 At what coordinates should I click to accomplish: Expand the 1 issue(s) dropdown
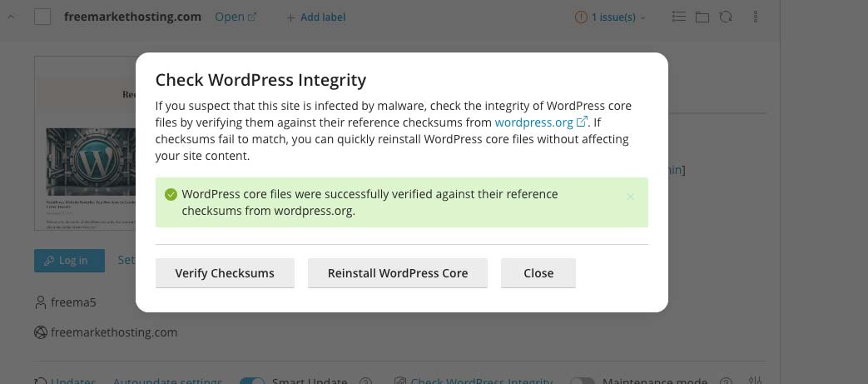point(617,17)
